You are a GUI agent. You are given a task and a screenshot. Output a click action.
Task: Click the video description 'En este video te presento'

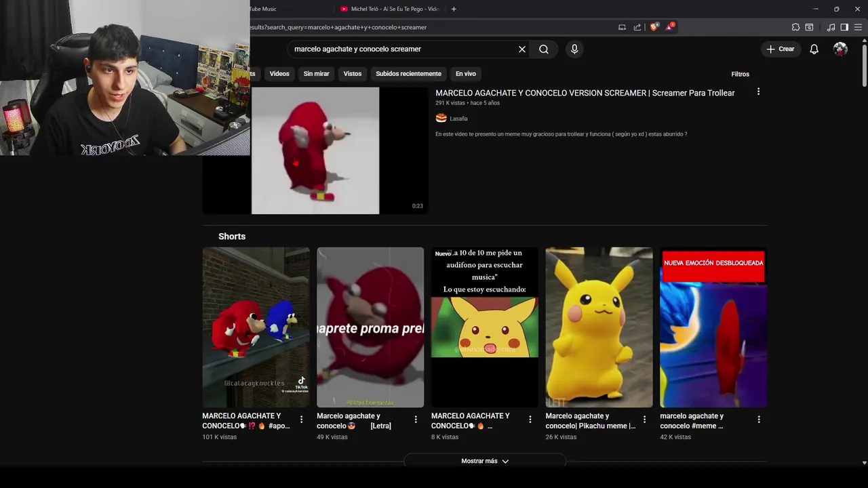click(561, 134)
